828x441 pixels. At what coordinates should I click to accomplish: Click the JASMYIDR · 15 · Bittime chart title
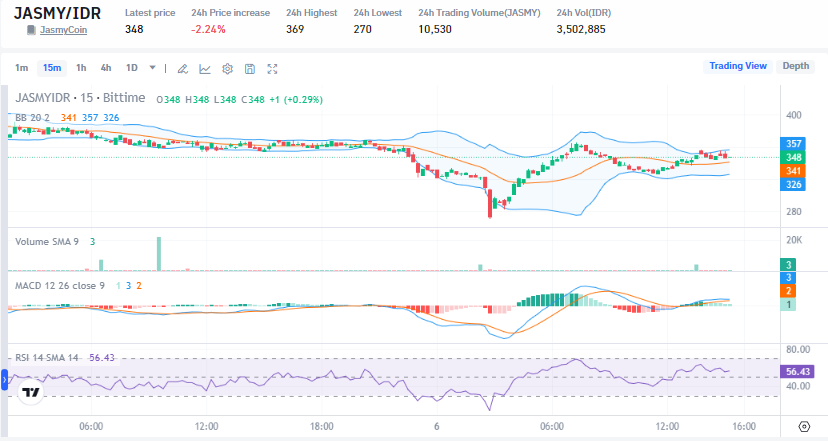click(80, 98)
